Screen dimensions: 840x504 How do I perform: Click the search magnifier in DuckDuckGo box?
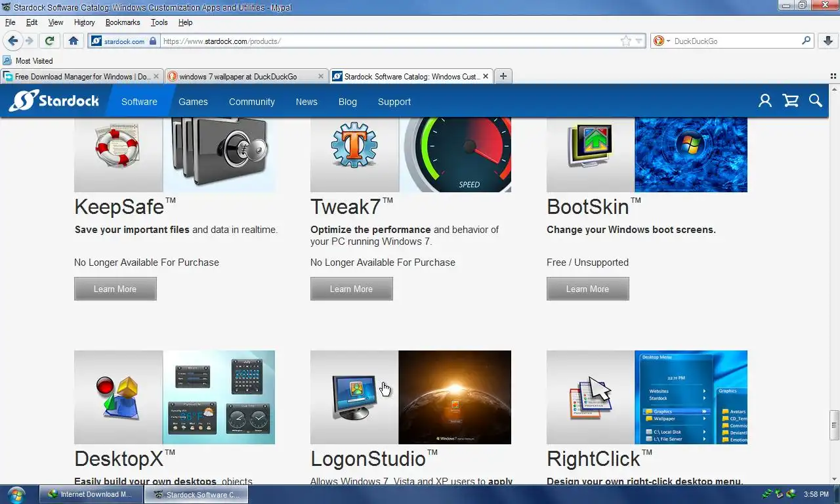pyautogui.click(x=807, y=41)
